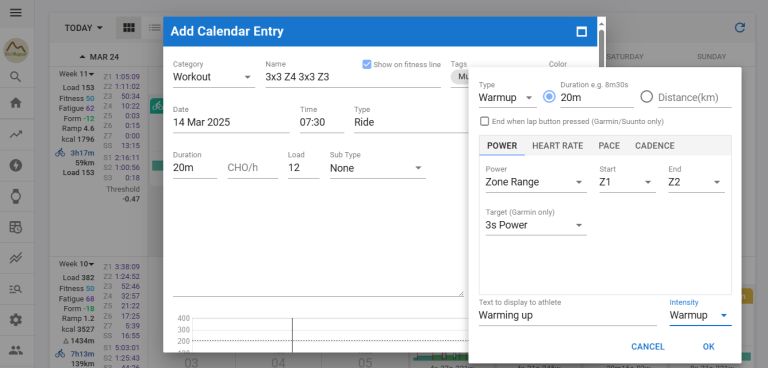
Task: Click the Time field 07:30
Action: point(322,123)
